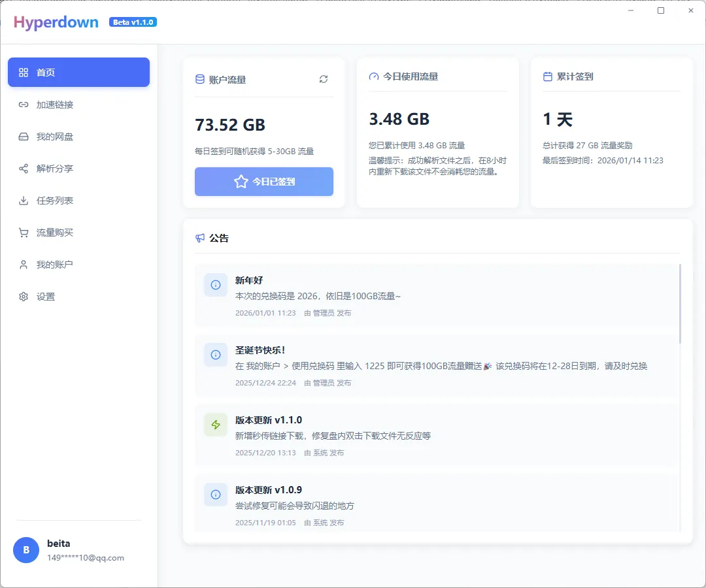Click the drive icon beside 我的网盘
This screenshot has width=706, height=588.
(x=24, y=137)
